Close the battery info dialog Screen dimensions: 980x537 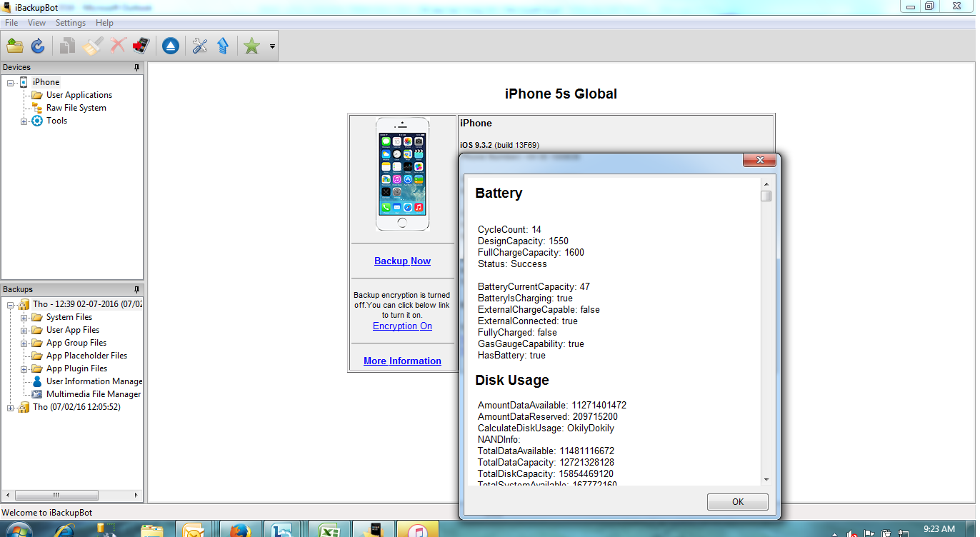(x=759, y=160)
